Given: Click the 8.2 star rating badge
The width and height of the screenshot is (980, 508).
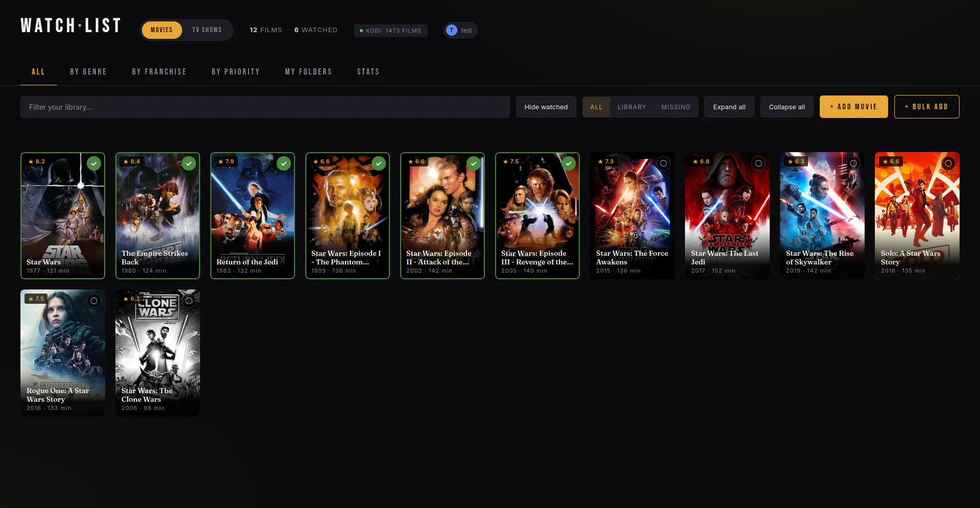Looking at the screenshot, I should tap(37, 161).
